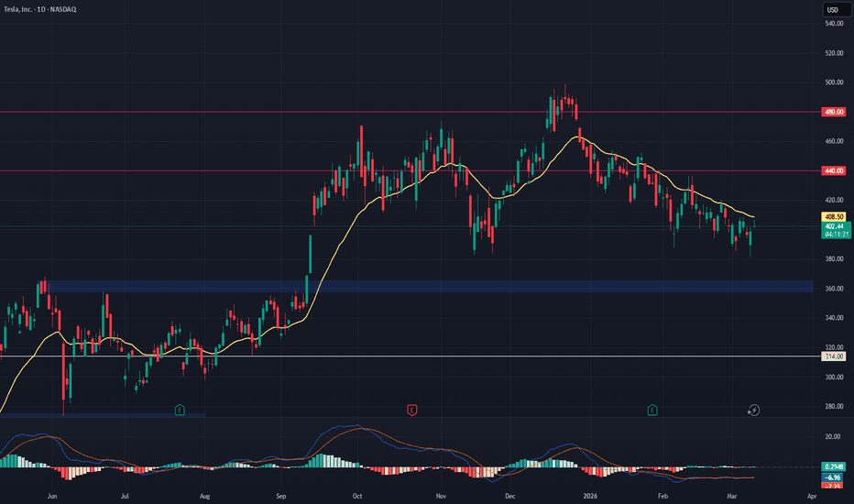Select the white 314.00 price label
Screen dimensions: 854x504
[x=832, y=356]
